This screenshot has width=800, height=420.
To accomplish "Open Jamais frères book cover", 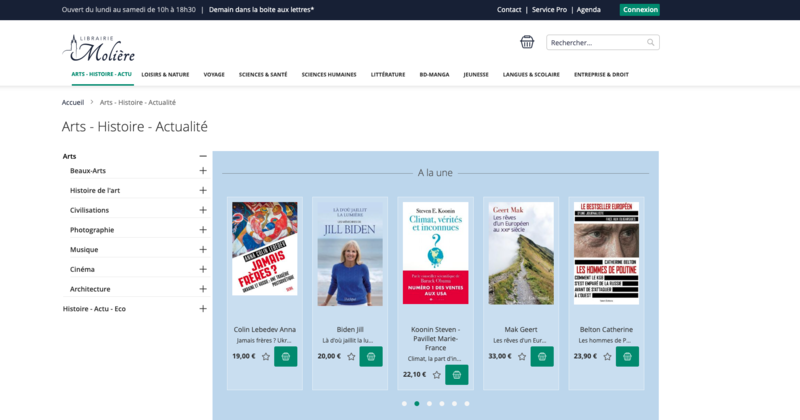I will click(x=265, y=249).
